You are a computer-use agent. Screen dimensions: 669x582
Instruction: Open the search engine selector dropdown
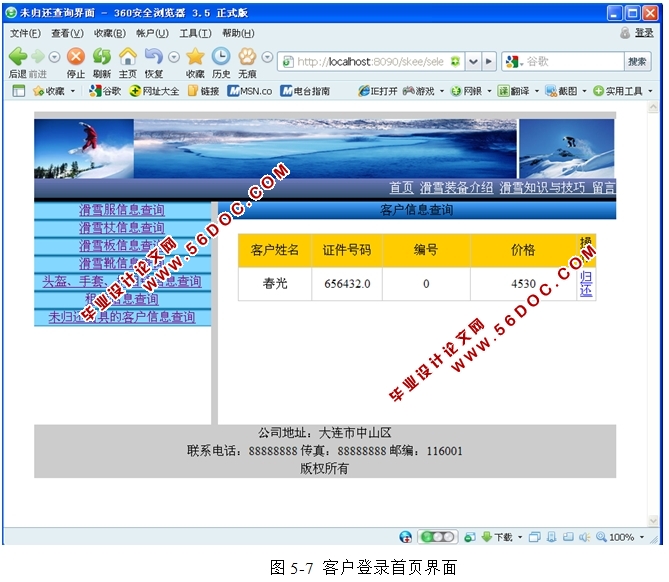521,64
